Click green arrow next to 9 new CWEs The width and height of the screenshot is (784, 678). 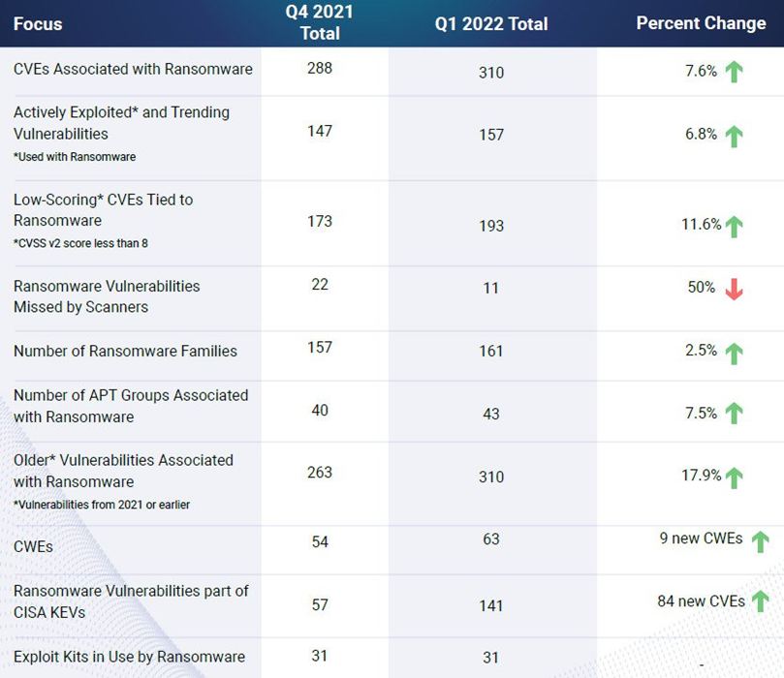click(x=761, y=542)
